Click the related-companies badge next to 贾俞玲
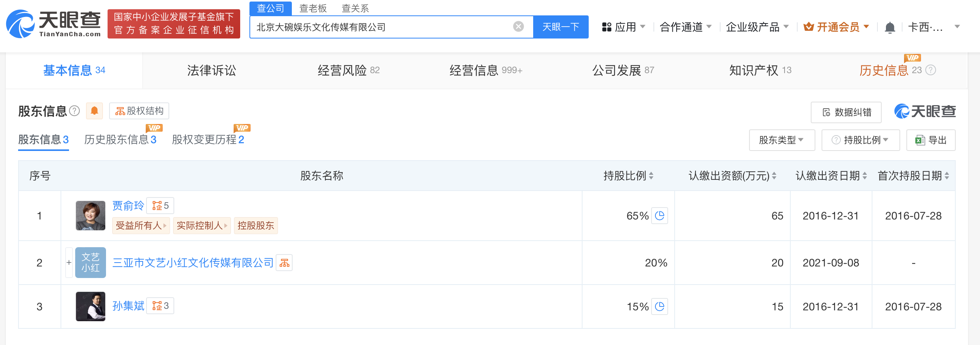980x345 pixels. 160,206
